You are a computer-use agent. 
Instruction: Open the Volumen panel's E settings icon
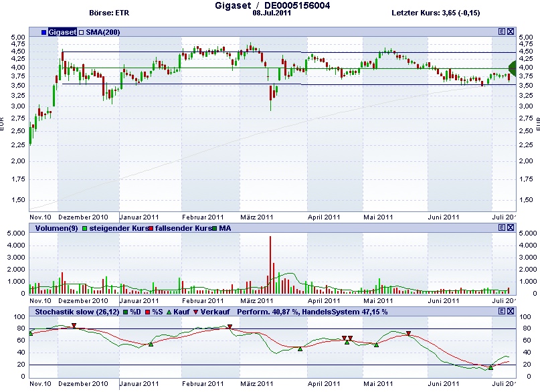pyautogui.click(x=502, y=227)
